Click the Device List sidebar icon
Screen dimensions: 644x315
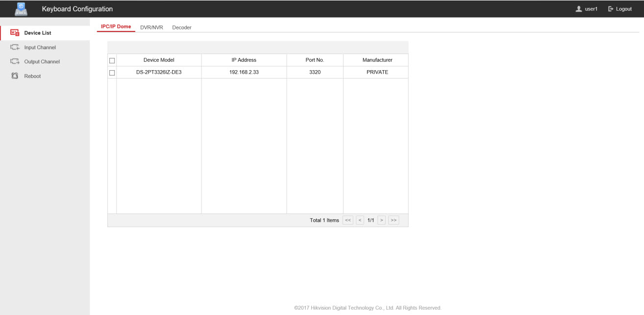[x=14, y=33]
